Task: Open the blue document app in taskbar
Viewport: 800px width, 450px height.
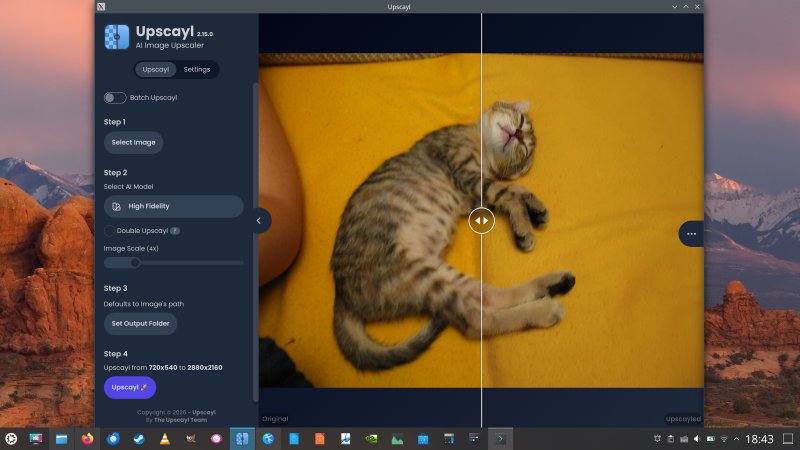Action: [294, 439]
